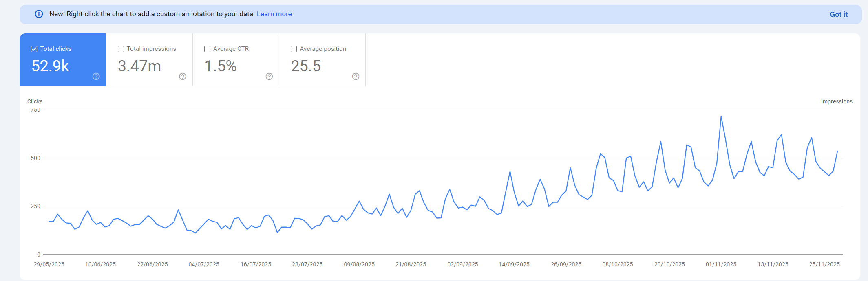
Task: Uncheck the Total clicks checkbox
Action: tap(34, 49)
